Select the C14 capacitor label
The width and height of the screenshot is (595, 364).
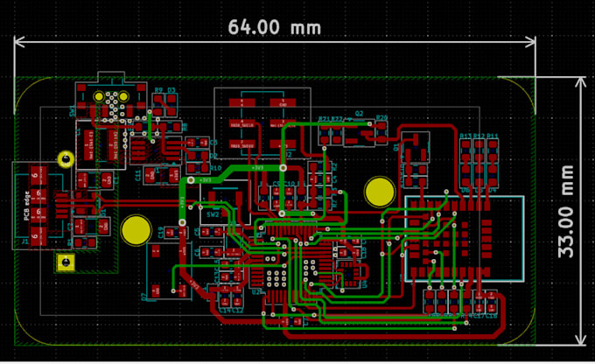[225, 311]
